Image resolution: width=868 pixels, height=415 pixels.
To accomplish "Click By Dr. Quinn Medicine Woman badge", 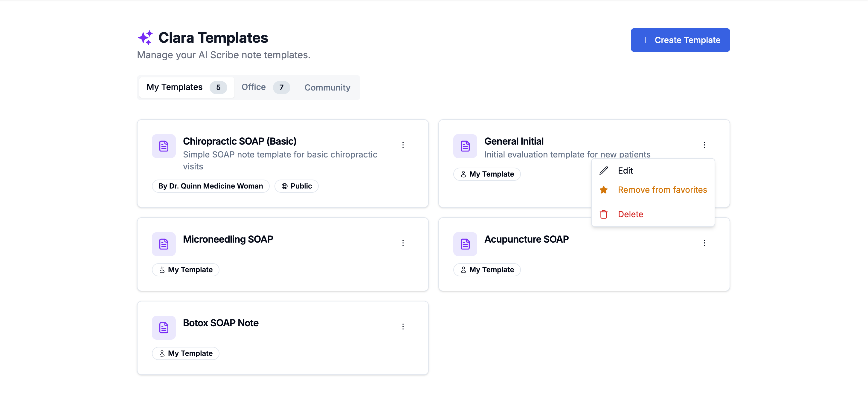I will tap(210, 186).
